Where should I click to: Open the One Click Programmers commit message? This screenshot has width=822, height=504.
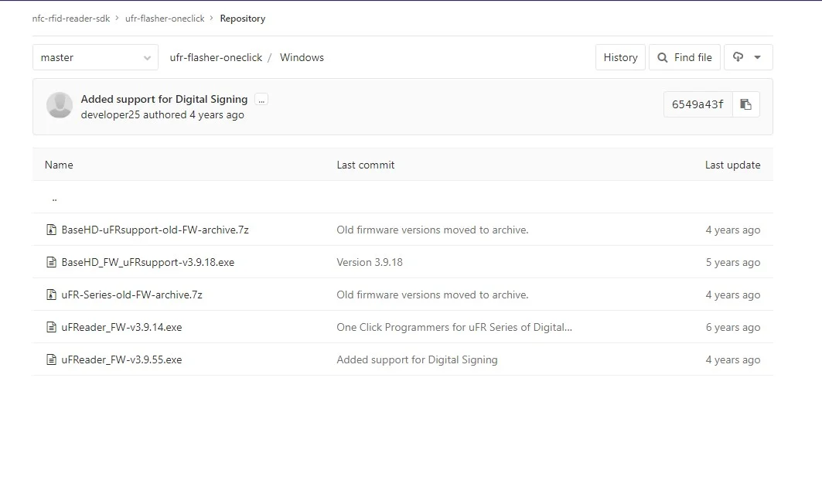pyautogui.click(x=455, y=327)
